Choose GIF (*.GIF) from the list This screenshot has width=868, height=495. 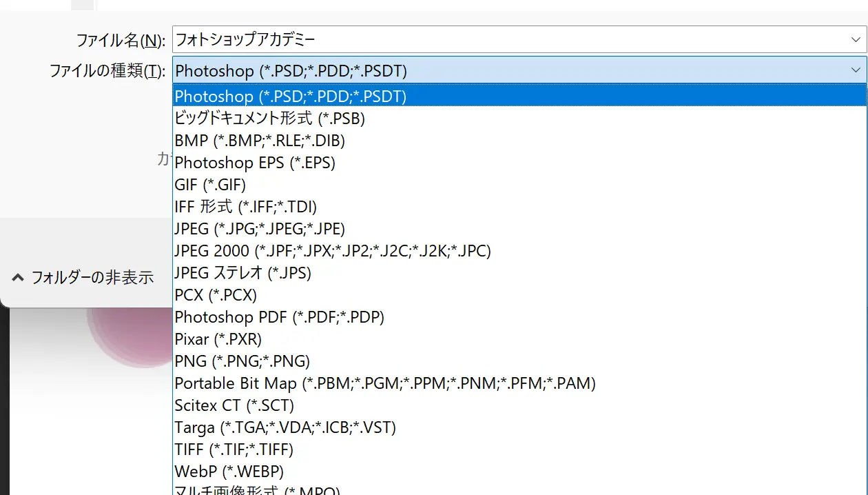pyautogui.click(x=519, y=184)
